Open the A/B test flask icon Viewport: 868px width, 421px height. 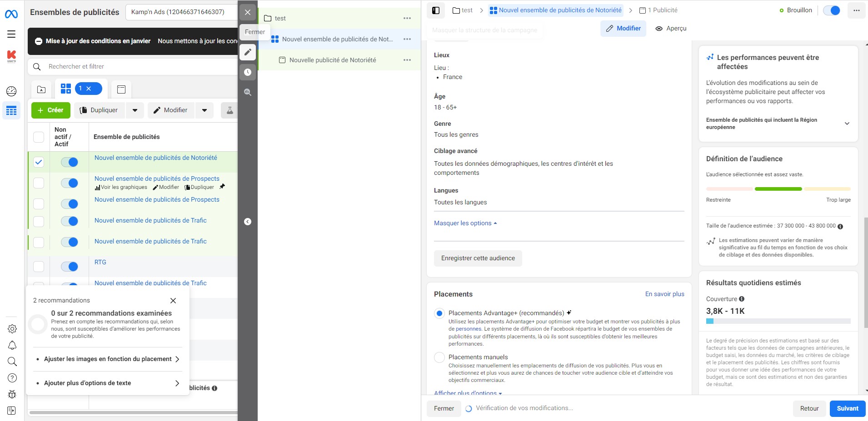229,110
